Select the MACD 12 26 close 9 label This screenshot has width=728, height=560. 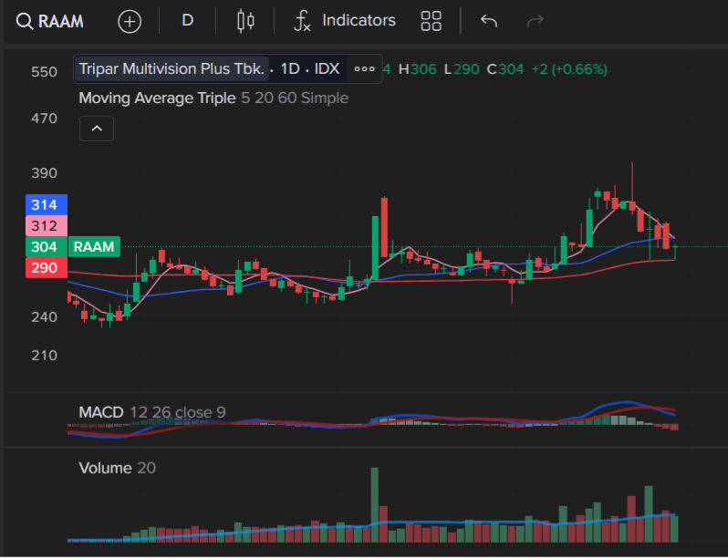pos(152,412)
